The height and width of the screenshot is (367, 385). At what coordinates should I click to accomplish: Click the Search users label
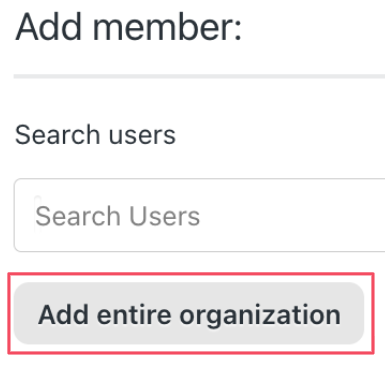pyautogui.click(x=95, y=135)
